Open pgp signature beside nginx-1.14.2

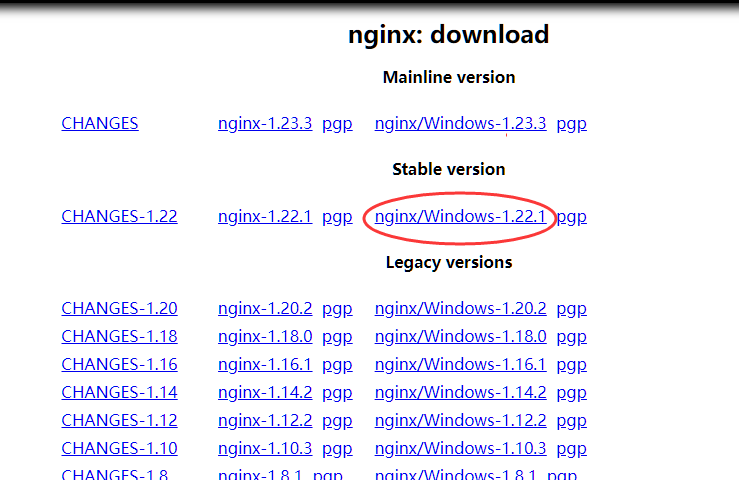coord(337,393)
